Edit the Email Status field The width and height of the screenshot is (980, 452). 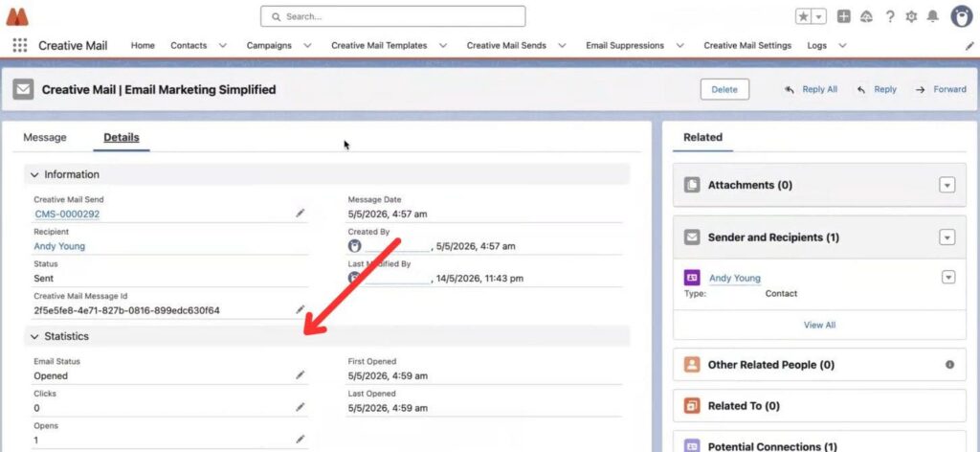301,374
